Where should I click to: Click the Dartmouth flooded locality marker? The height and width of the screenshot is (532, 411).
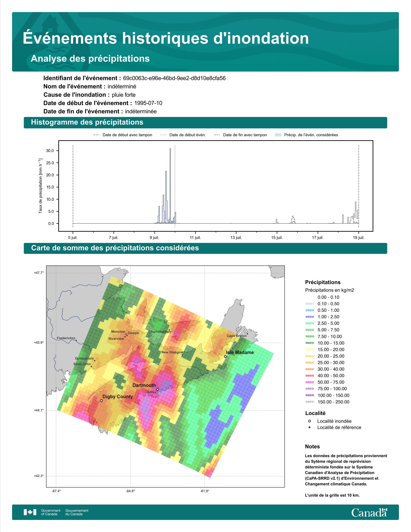coord(157,389)
